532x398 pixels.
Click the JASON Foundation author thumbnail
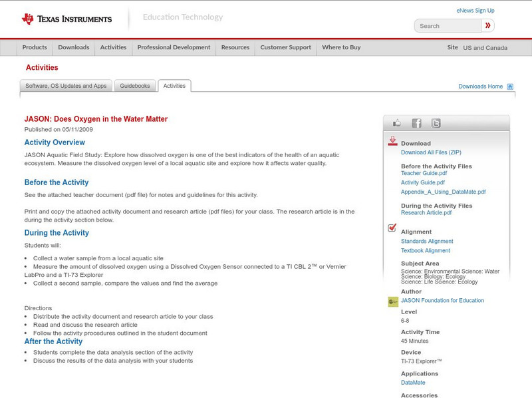[x=393, y=301]
